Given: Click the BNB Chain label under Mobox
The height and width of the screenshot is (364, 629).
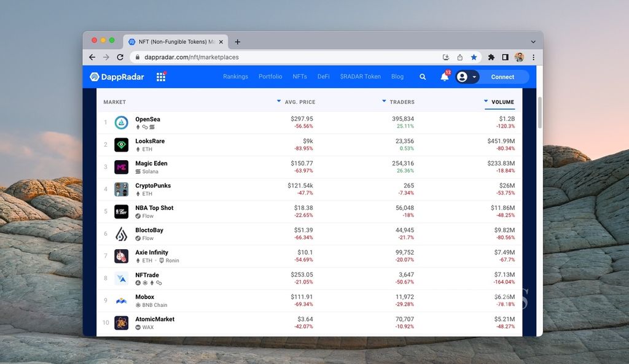Looking at the screenshot, I should 151,304.
